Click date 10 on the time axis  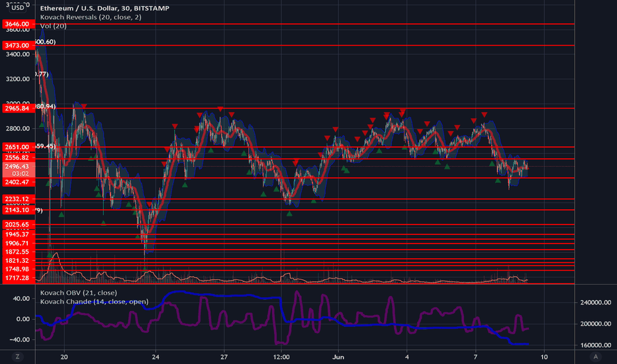click(x=544, y=357)
